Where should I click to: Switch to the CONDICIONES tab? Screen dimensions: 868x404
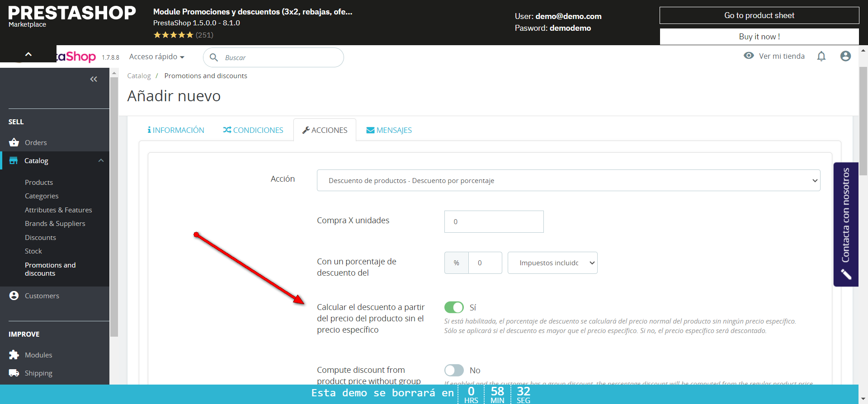[x=253, y=130]
